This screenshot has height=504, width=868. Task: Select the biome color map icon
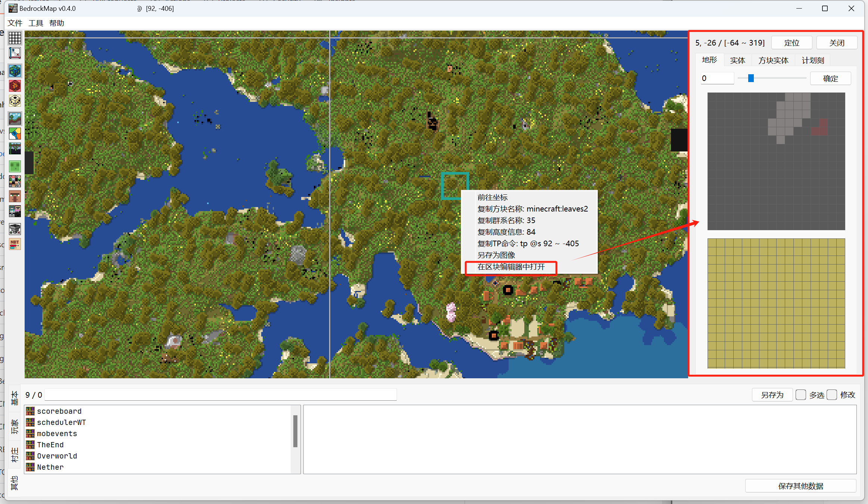[15, 134]
